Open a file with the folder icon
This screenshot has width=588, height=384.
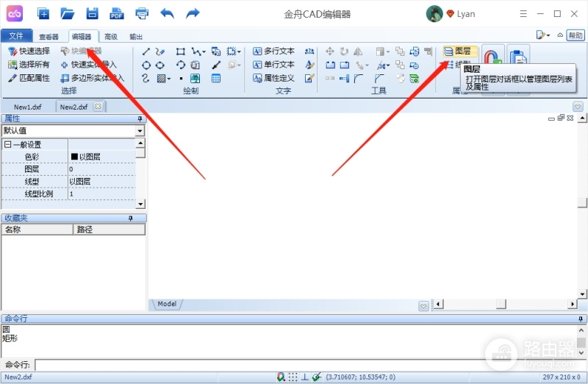[68, 14]
